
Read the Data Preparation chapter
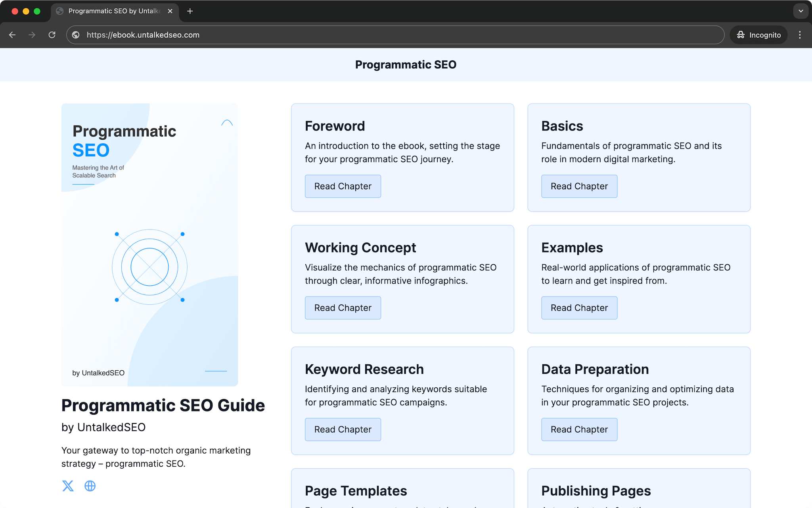pos(579,429)
